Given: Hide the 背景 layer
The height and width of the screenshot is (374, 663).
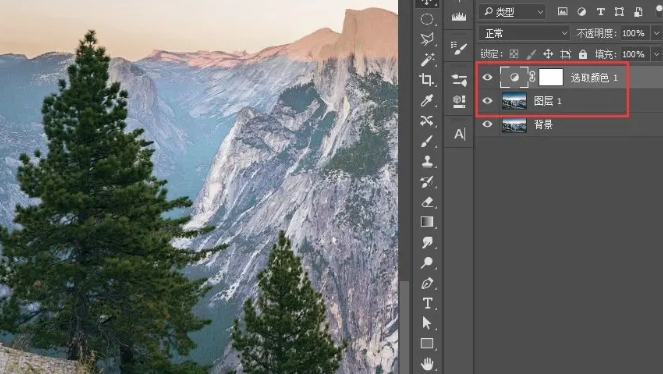Looking at the screenshot, I should tap(487, 124).
